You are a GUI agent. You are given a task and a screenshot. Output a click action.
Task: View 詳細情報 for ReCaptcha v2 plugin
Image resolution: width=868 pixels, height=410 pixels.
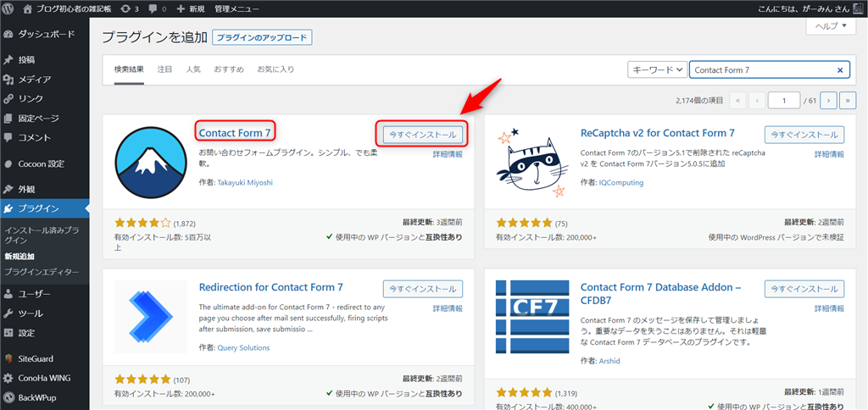(830, 155)
